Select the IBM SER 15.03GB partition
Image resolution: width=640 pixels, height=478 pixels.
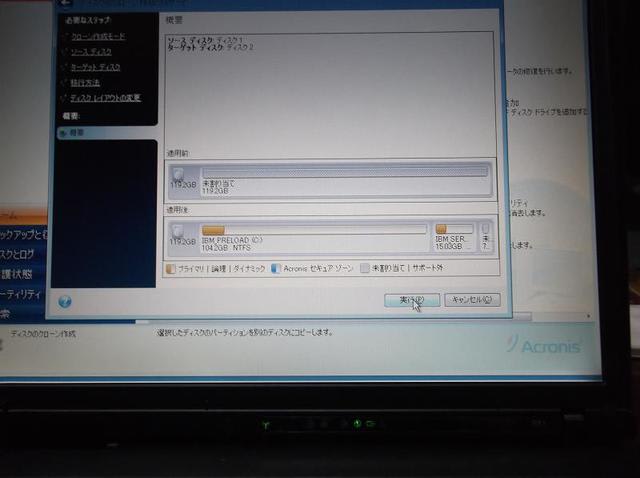454,237
